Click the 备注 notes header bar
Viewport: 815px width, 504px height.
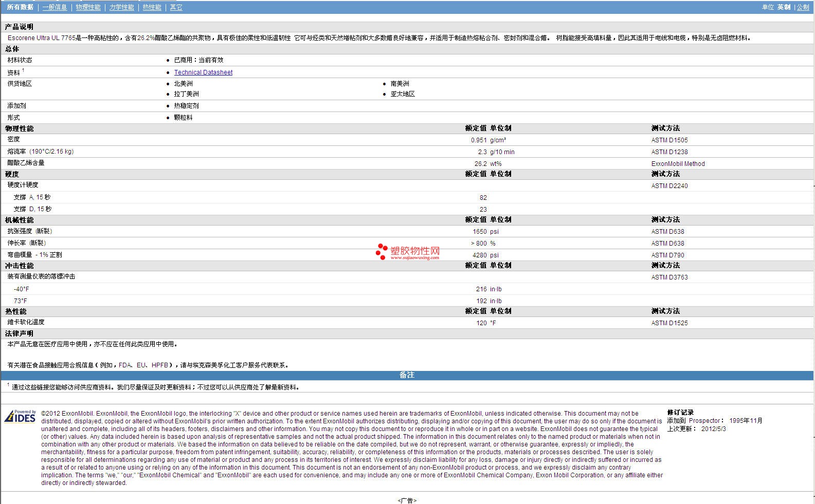click(407, 375)
